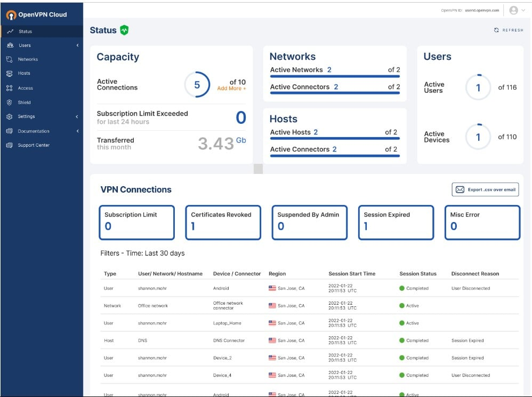Click the green status dot in DNS row
This screenshot has width=532, height=397.
[x=402, y=340]
